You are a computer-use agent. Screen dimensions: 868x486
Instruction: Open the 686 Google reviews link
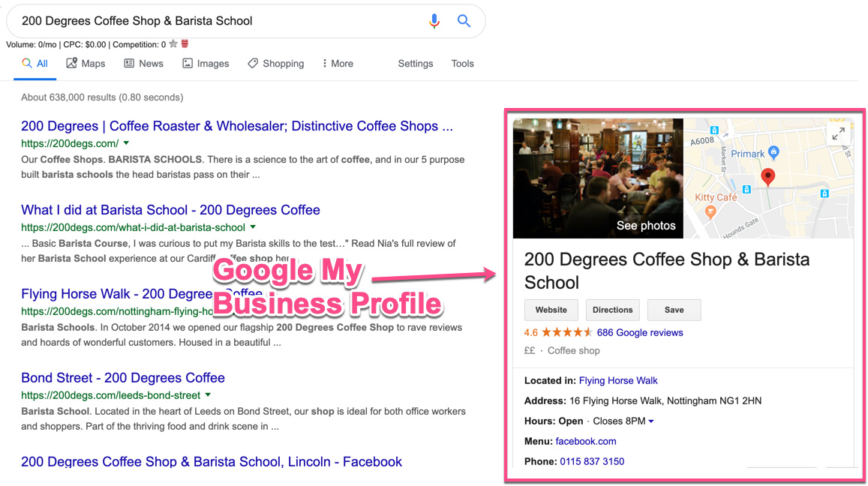click(640, 333)
